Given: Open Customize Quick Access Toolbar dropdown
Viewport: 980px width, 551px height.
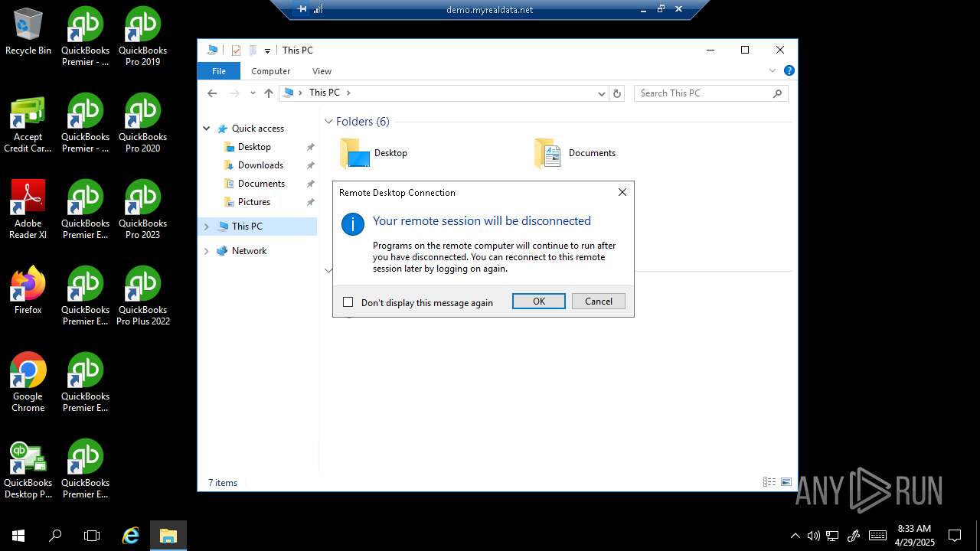Looking at the screenshot, I should tap(267, 51).
